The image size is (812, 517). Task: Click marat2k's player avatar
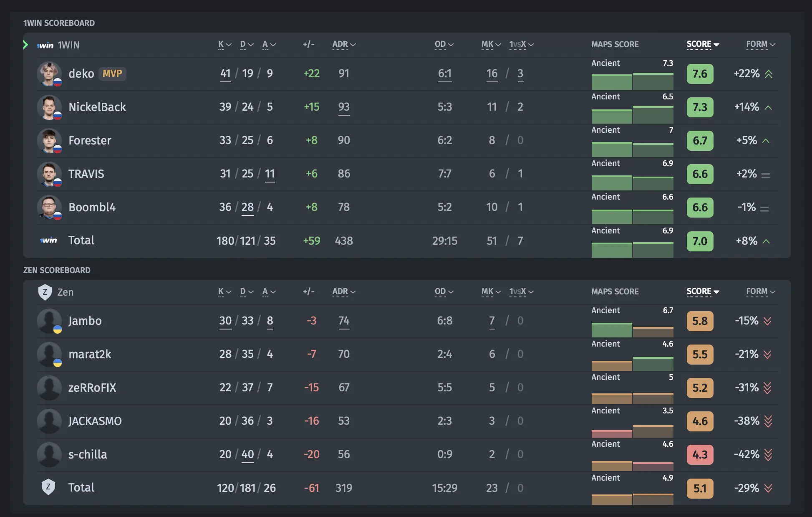49,354
